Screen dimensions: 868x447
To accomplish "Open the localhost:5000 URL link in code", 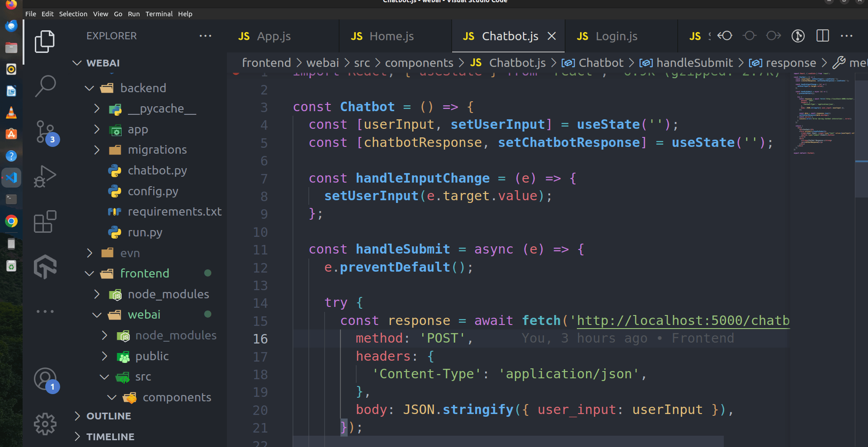I will (x=683, y=320).
